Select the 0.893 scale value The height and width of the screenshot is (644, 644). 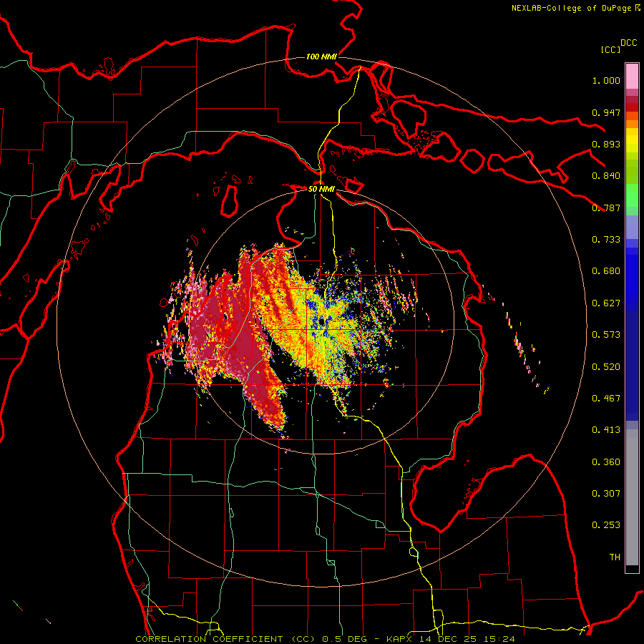click(x=606, y=144)
